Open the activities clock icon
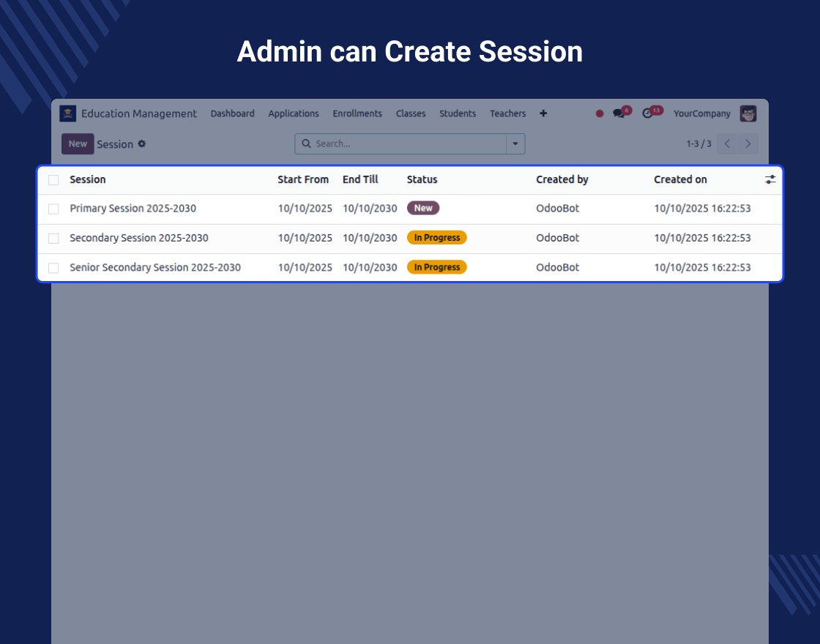The height and width of the screenshot is (644, 820). tap(647, 113)
